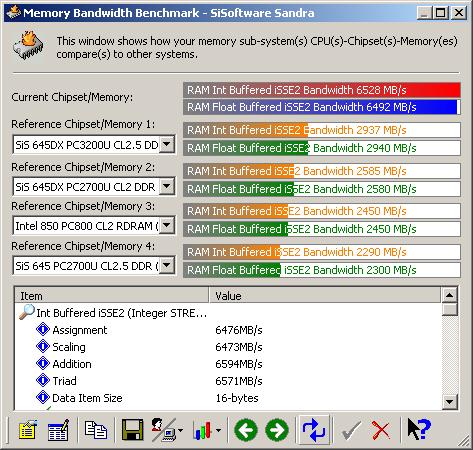Expand the Intel 850 PC800 RDRAM dropdown
This screenshot has height=450, width=473.
[x=167, y=226]
